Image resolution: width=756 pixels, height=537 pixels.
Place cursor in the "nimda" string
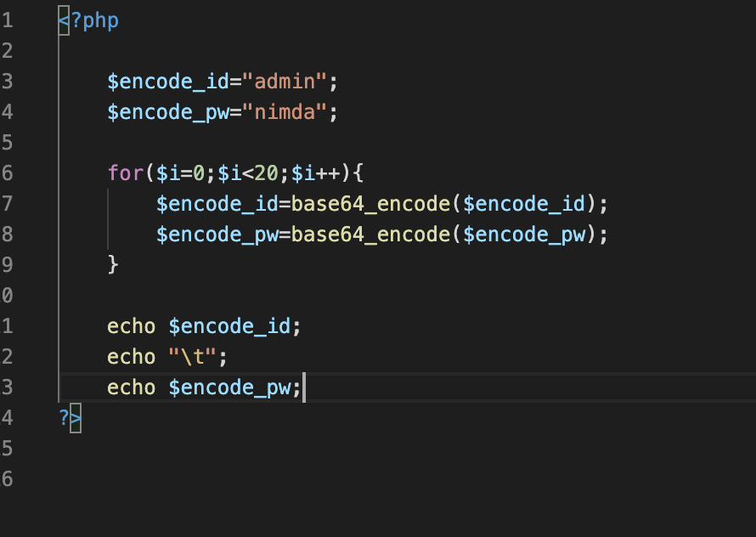tap(285, 112)
